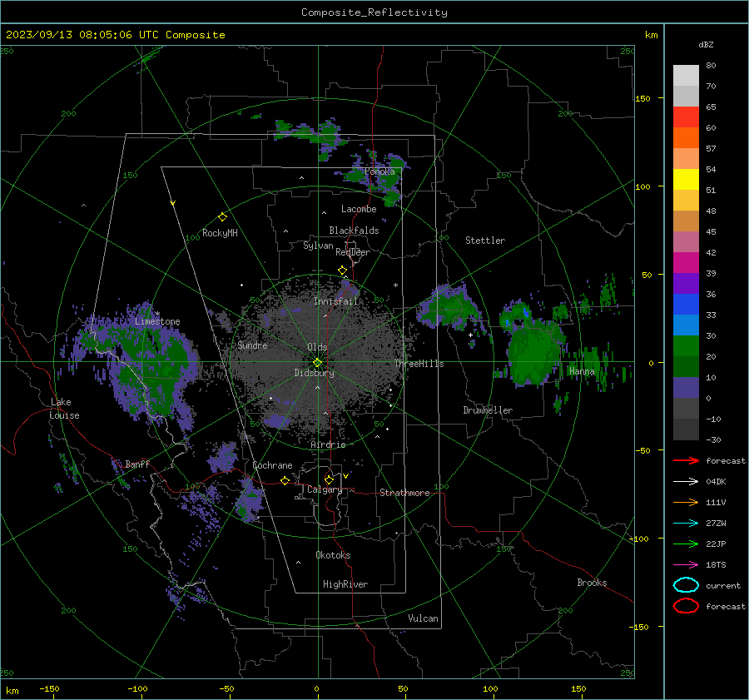Click the Hanna town label

582,371
